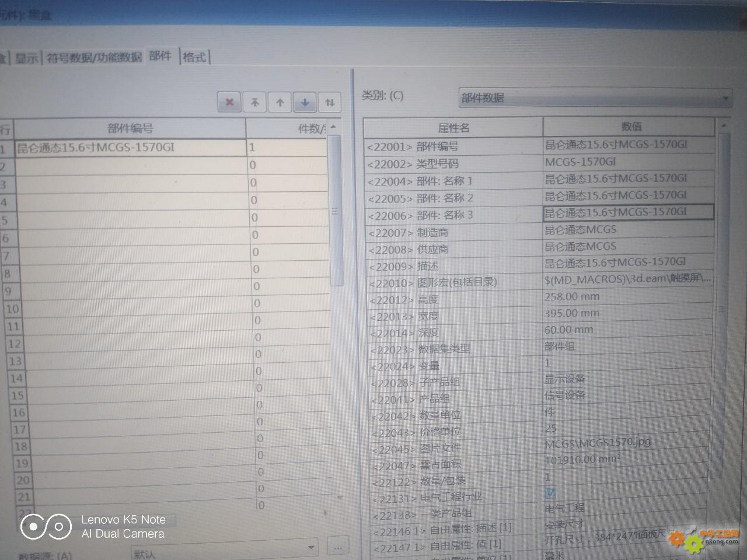
Task: Click the red X delete part button
Action: click(x=229, y=102)
